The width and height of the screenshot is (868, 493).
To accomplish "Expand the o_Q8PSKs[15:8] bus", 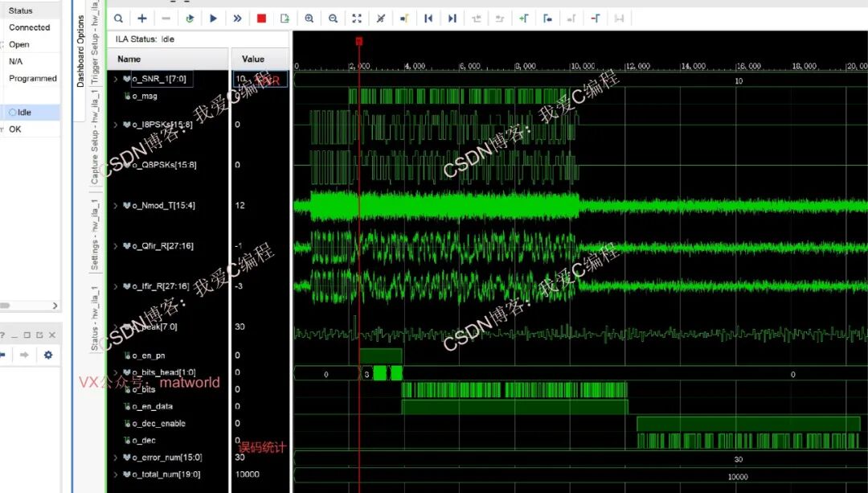I will tap(116, 165).
